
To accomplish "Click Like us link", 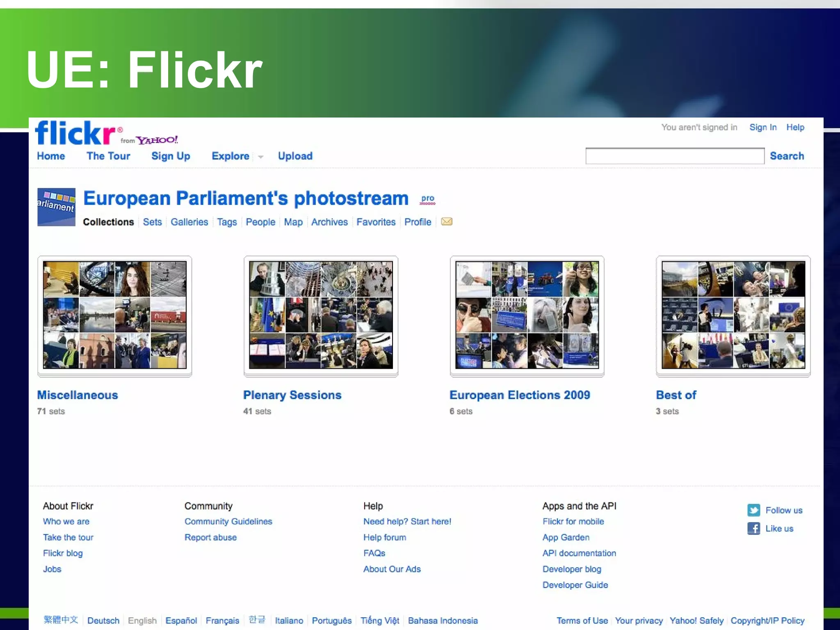I will 779,528.
